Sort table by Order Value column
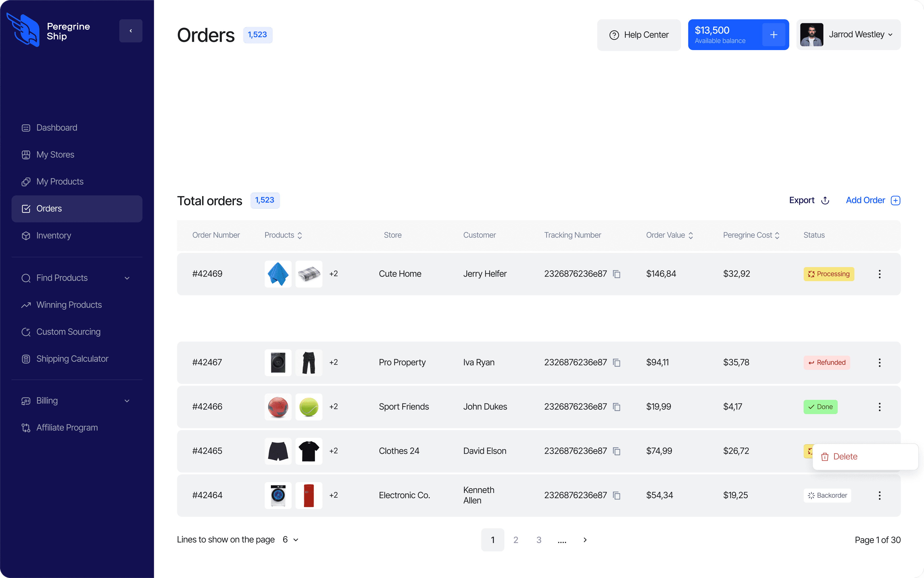Viewport: 924px width, 578px height. click(x=690, y=236)
